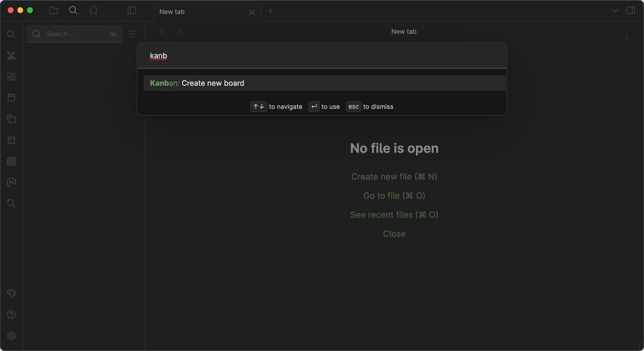The image size is (644, 351).
Task: Open bookmarks panel icon
Action: point(93,10)
